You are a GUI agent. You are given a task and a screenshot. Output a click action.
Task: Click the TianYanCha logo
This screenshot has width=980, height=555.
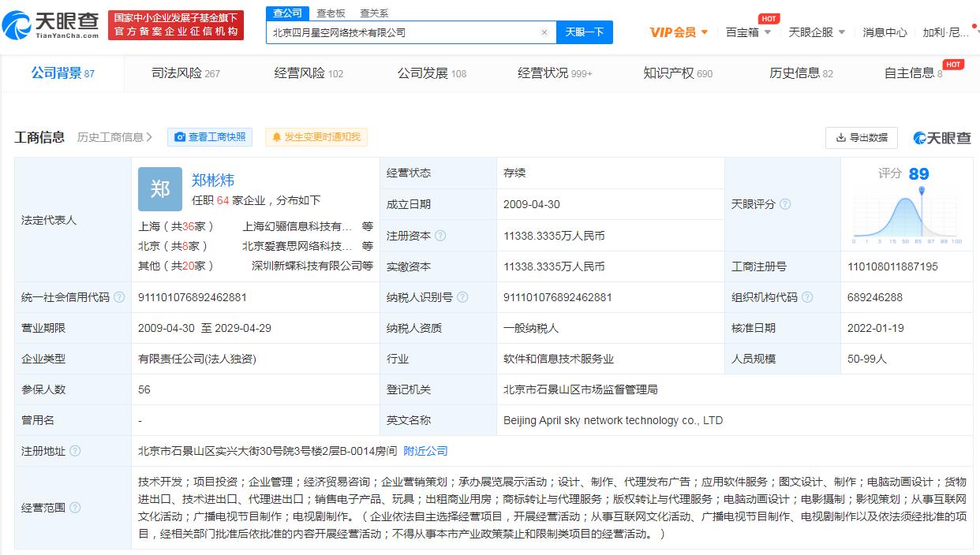coord(50,25)
